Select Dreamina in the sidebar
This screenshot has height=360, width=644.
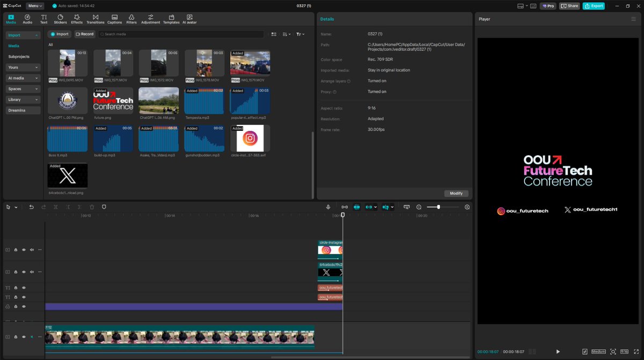(x=23, y=111)
